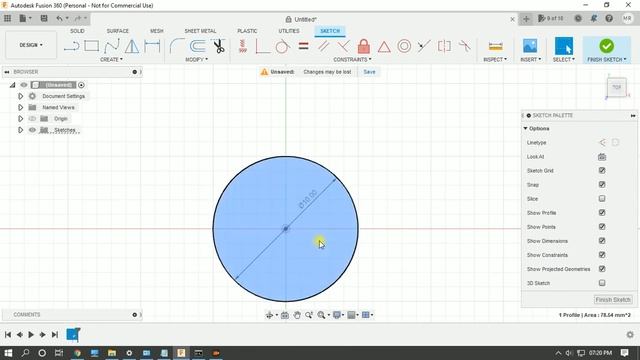The image size is (640, 360).
Task: Enable the Slice checkbox
Action: pos(602,198)
